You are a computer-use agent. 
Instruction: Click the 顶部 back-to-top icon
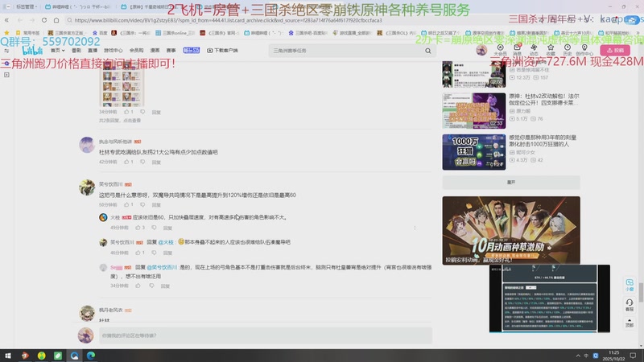point(630,323)
